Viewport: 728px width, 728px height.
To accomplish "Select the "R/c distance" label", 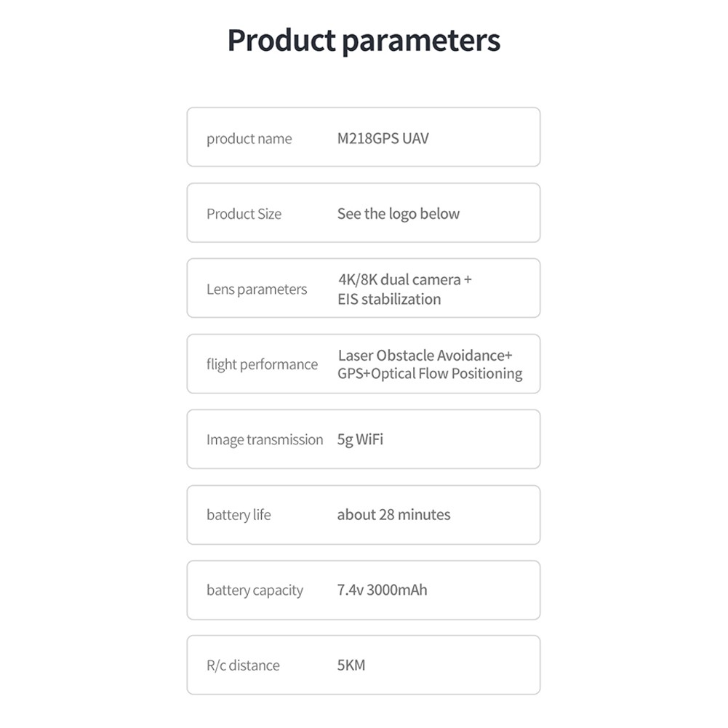I will [243, 665].
